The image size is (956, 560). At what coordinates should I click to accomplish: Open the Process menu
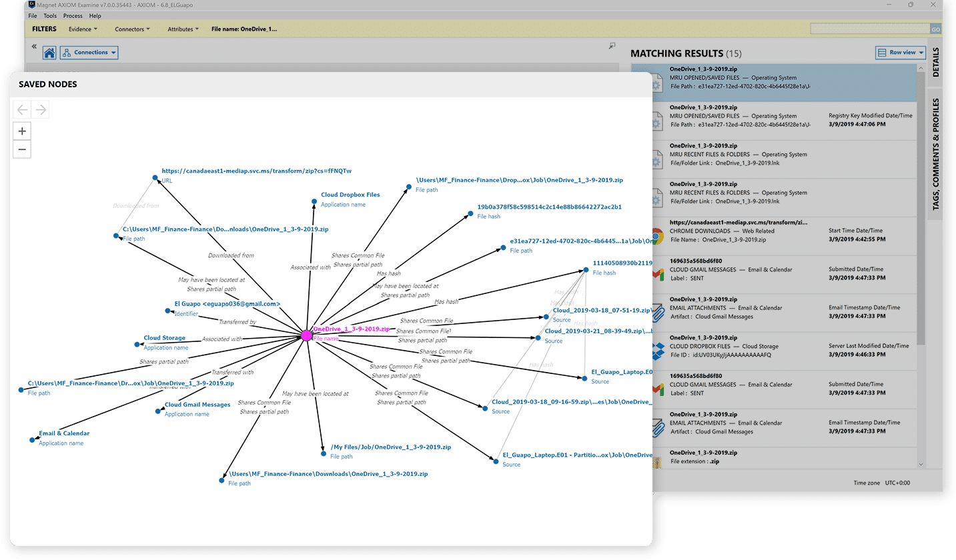[x=73, y=15]
